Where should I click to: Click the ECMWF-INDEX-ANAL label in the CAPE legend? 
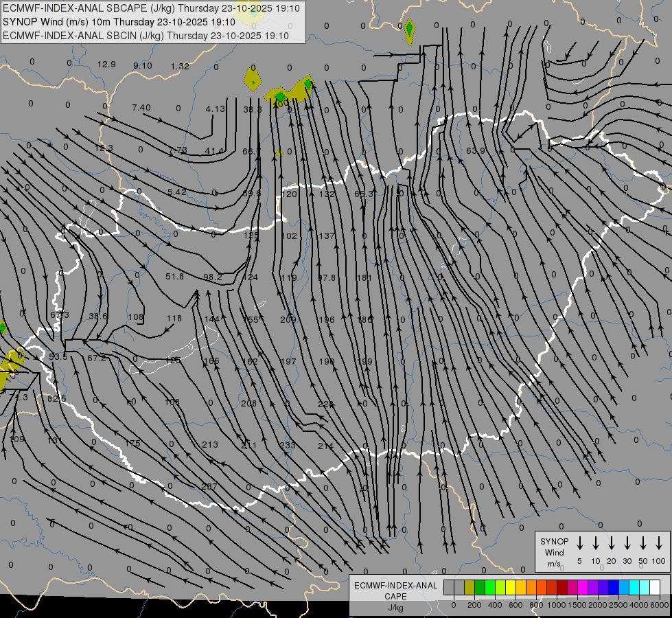pyautogui.click(x=395, y=586)
